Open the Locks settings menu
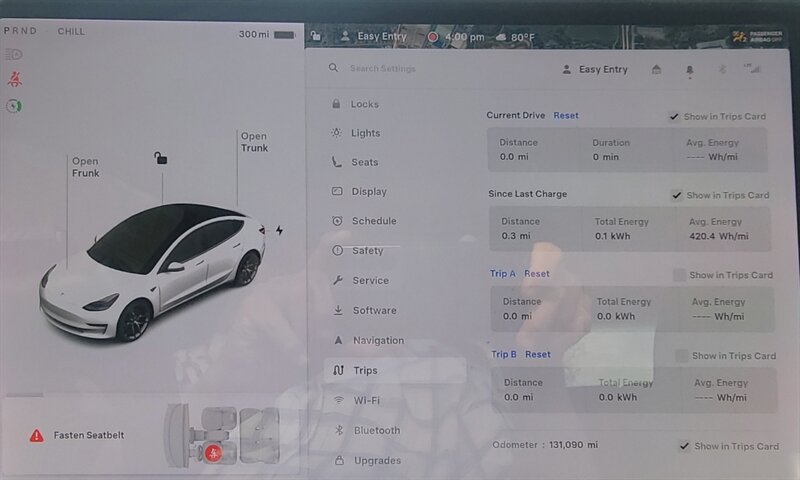 pos(355,104)
